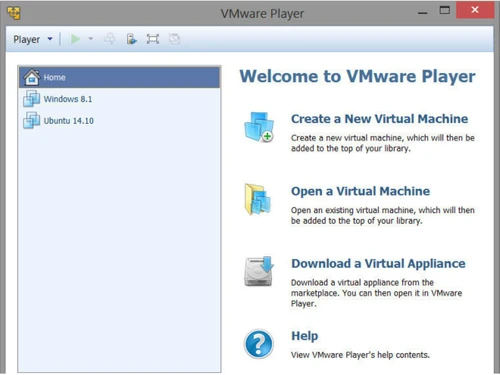Viewport: 500px width, 375px height.
Task: Select the Windows 8.1 virtual machine
Action: pyautogui.click(x=120, y=99)
